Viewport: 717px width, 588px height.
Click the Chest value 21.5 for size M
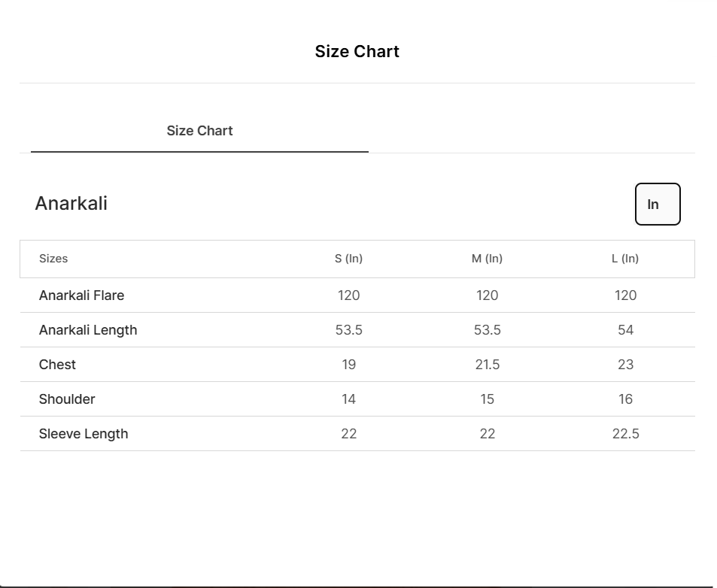(x=488, y=365)
